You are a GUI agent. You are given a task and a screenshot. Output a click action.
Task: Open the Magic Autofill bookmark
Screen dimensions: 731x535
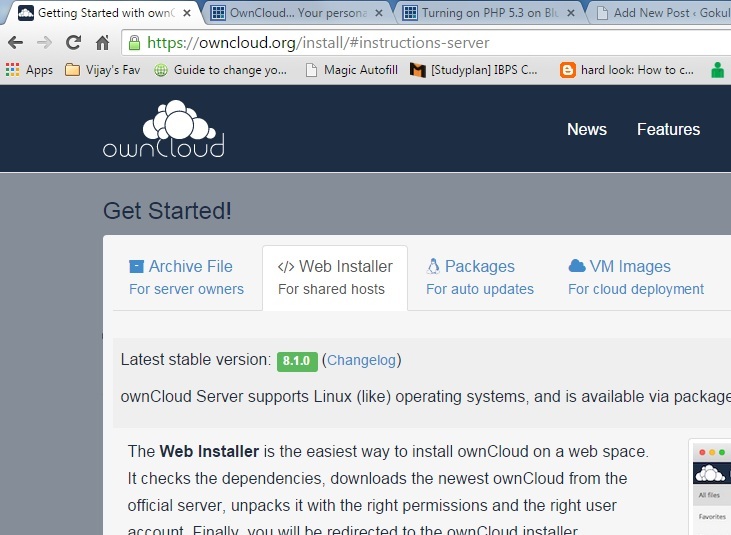(x=352, y=70)
